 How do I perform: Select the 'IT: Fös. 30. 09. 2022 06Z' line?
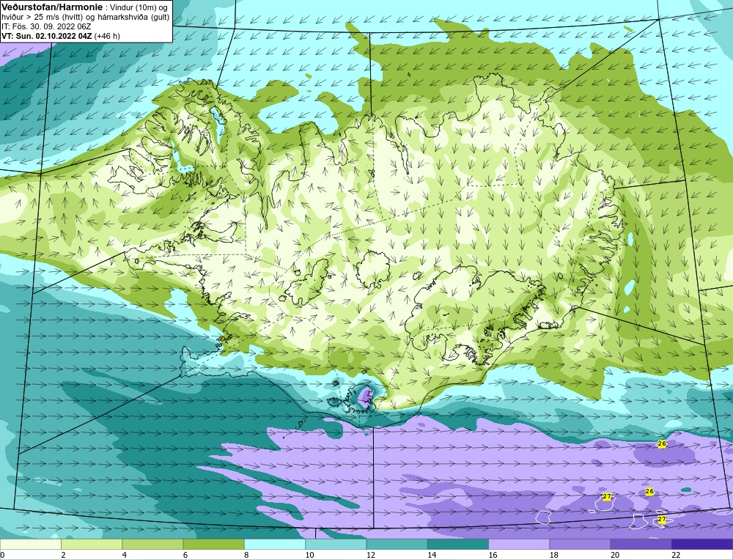[46, 26]
